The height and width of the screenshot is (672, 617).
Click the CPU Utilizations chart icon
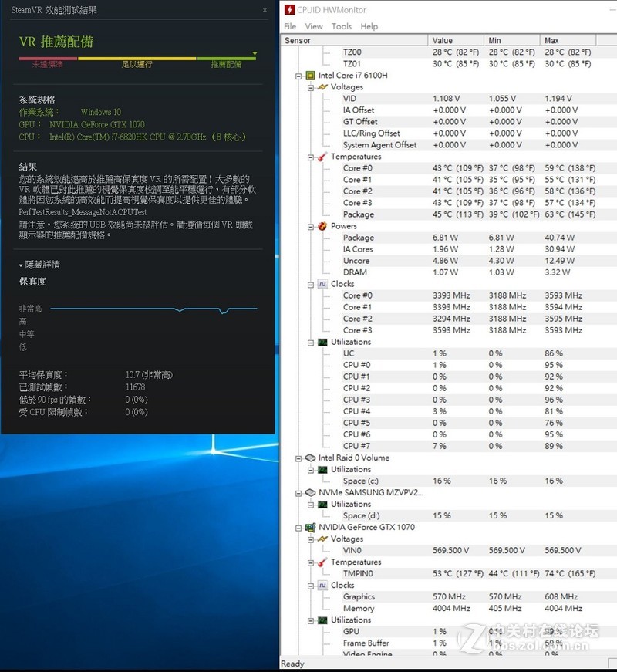[322, 342]
